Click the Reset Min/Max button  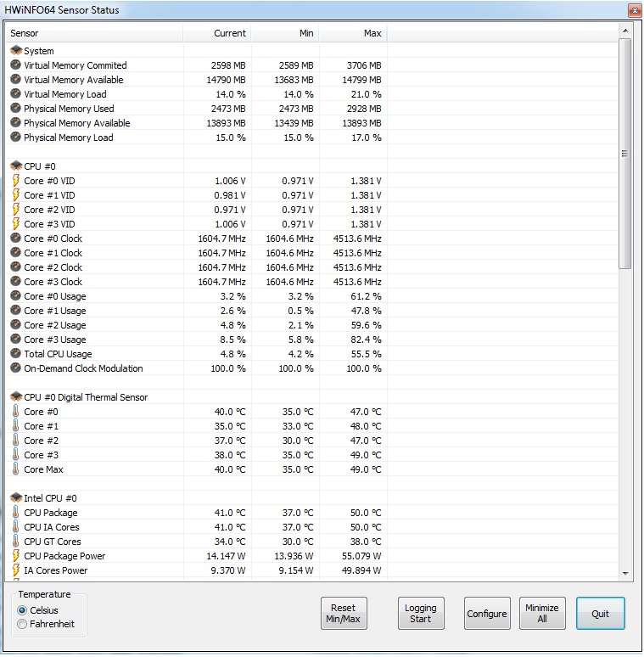(x=344, y=614)
